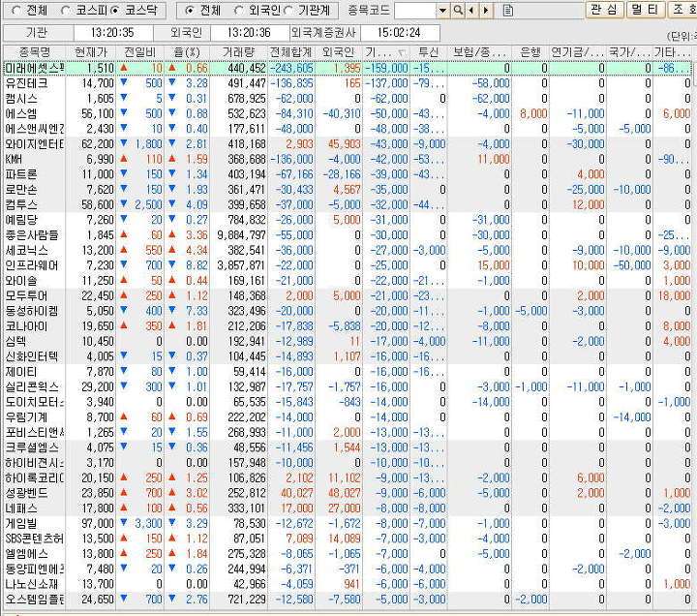Click the left arrow previous-stock icon
The height and width of the screenshot is (616, 697).
click(x=471, y=10)
